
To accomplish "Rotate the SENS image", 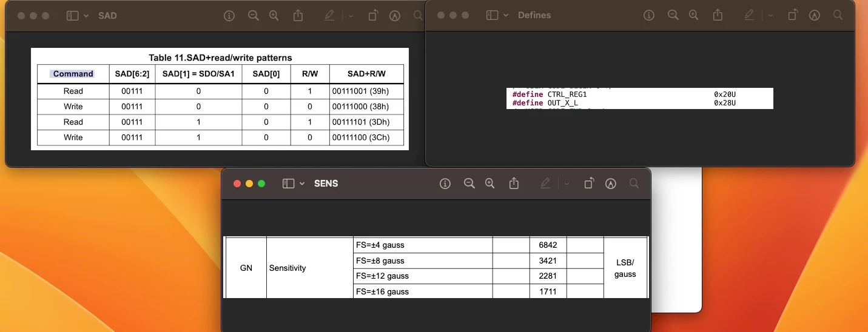I will [589, 184].
